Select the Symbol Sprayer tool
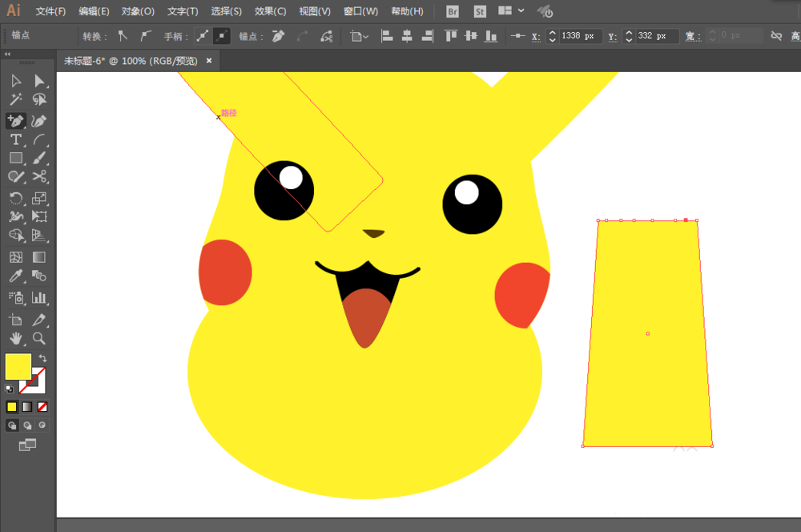 pyautogui.click(x=16, y=297)
